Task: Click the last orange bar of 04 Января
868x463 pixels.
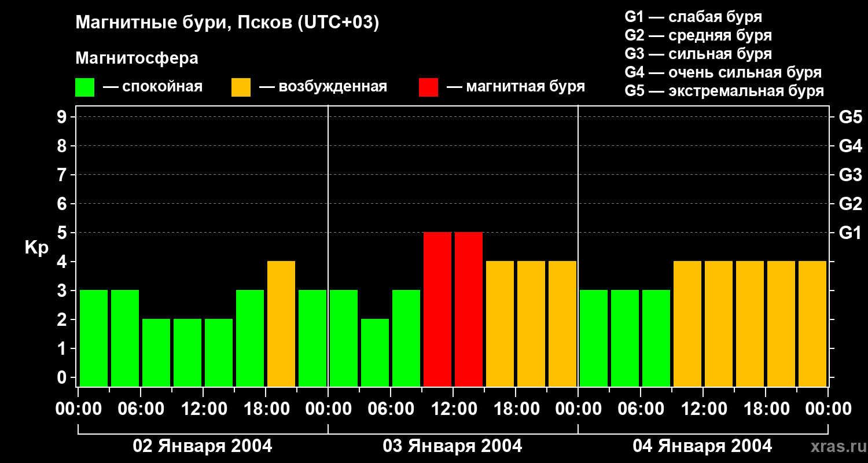Action: (x=812, y=324)
